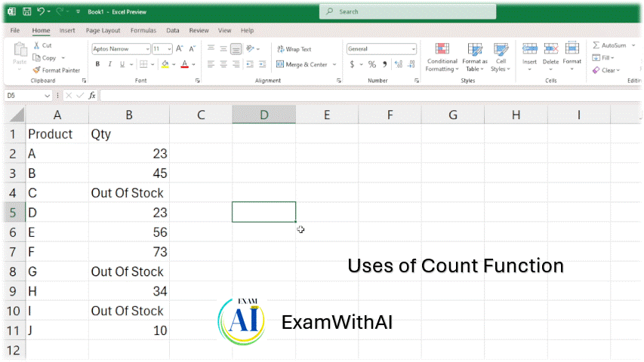The width and height of the screenshot is (644, 362).
Task: Apply the red Font Color swatch
Action: [185, 64]
